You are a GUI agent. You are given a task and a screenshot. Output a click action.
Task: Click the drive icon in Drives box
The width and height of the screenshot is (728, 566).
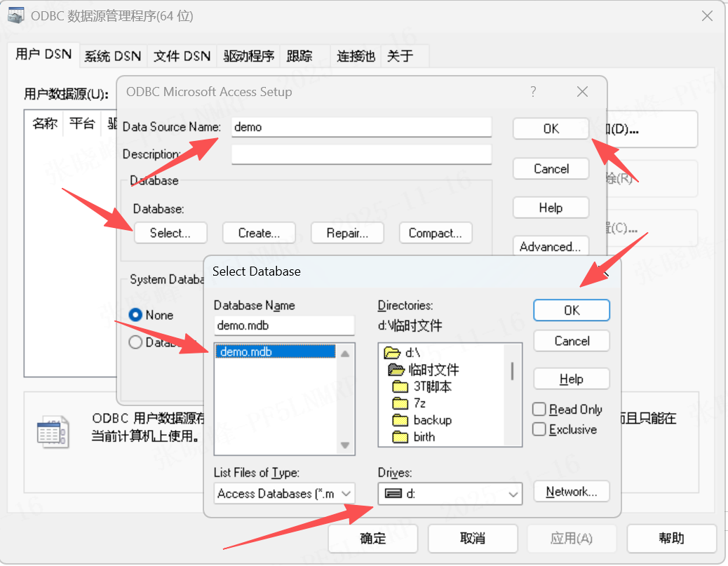tap(393, 494)
